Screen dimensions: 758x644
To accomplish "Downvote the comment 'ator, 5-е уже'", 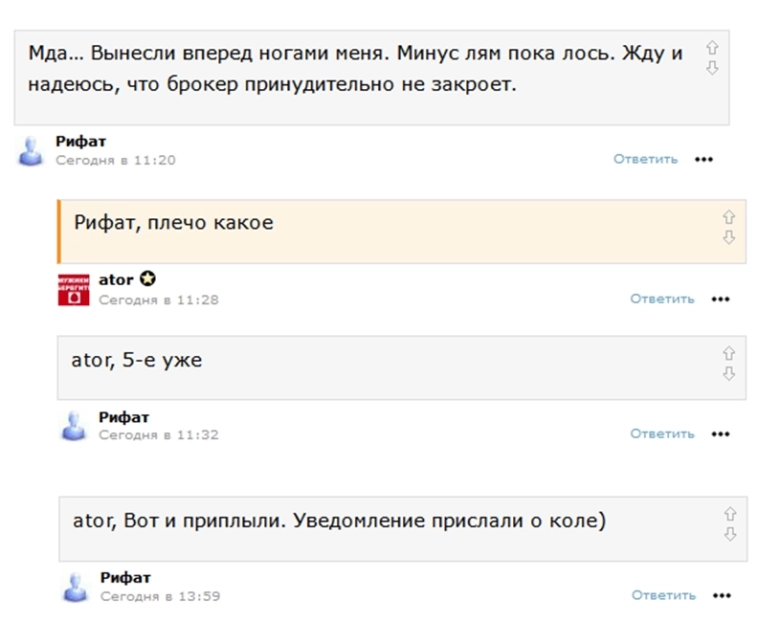I will (x=728, y=373).
